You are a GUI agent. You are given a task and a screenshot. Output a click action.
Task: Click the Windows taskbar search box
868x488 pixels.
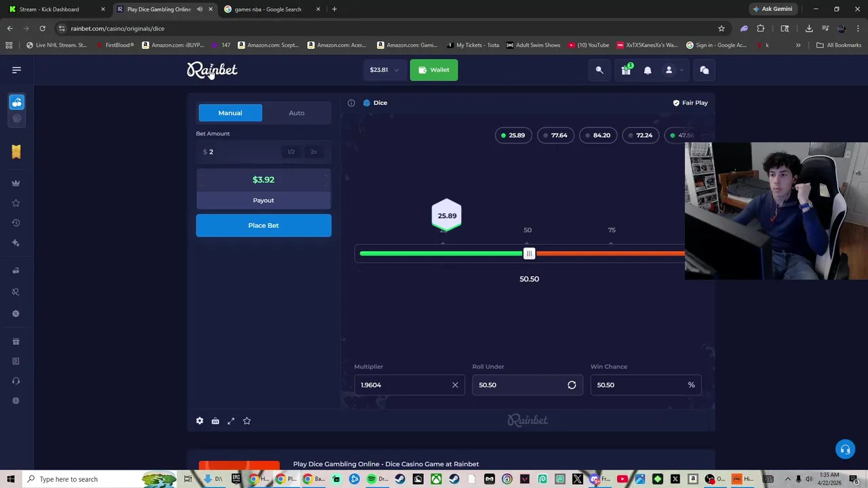click(98, 479)
